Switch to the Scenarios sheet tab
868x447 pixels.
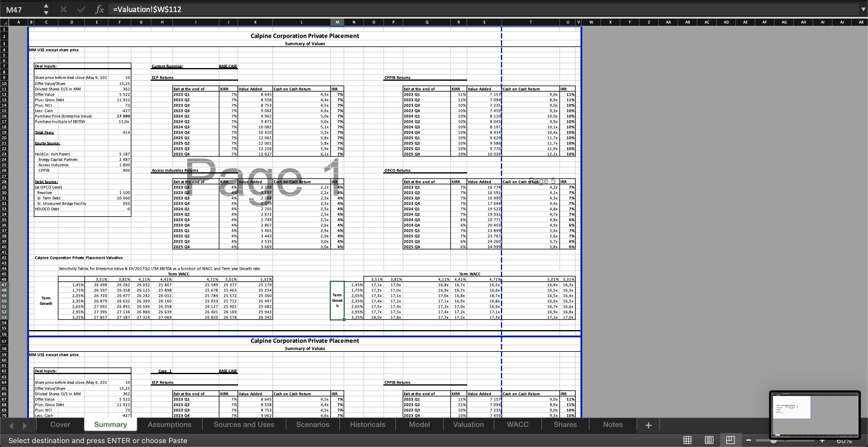(313, 424)
